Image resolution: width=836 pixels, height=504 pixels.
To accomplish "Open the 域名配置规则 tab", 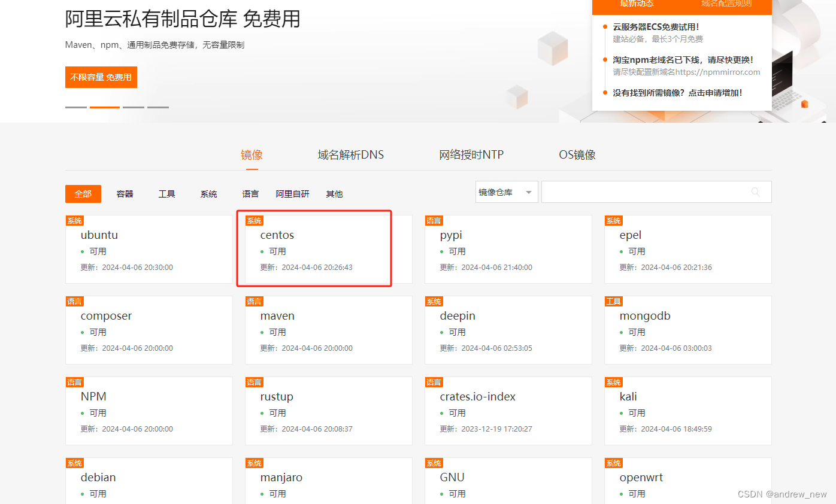I will click(726, 4).
